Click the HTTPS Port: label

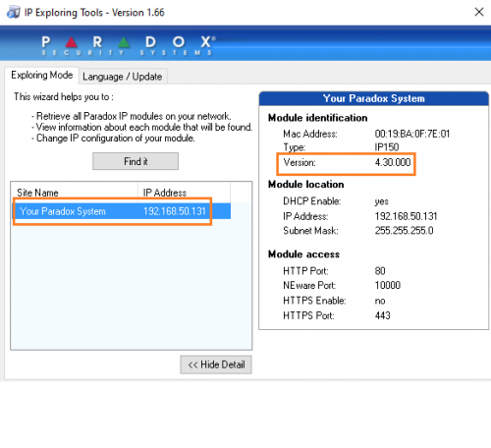[x=308, y=315]
